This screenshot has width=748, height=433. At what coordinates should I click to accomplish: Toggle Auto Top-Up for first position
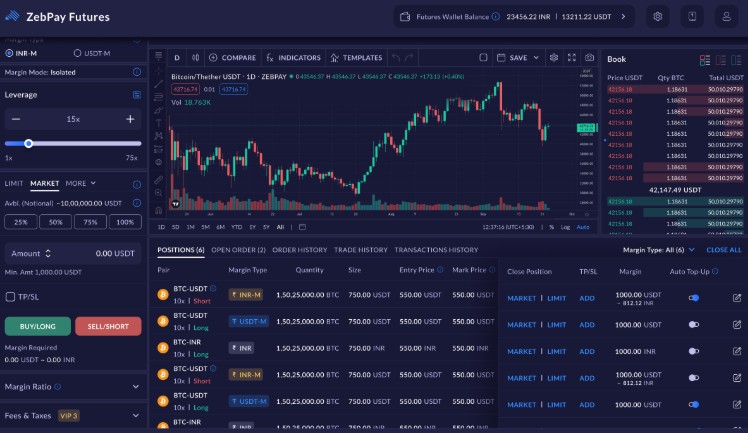693,298
